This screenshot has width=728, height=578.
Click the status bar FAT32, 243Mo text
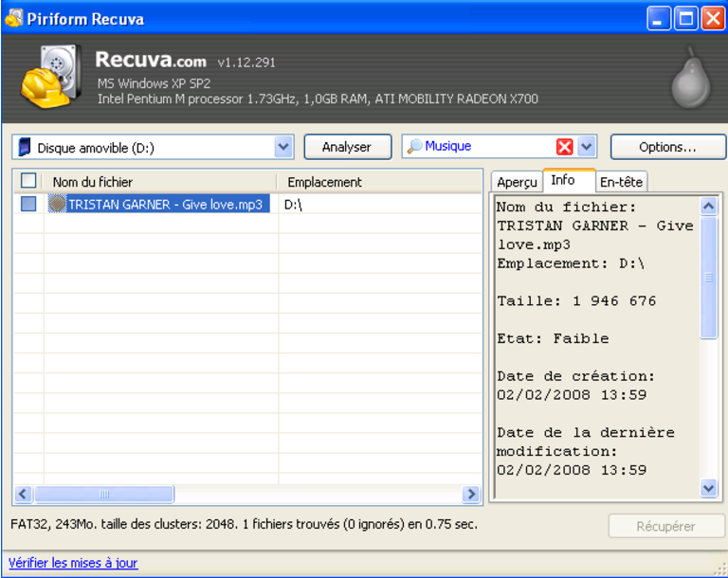[x=244, y=524]
